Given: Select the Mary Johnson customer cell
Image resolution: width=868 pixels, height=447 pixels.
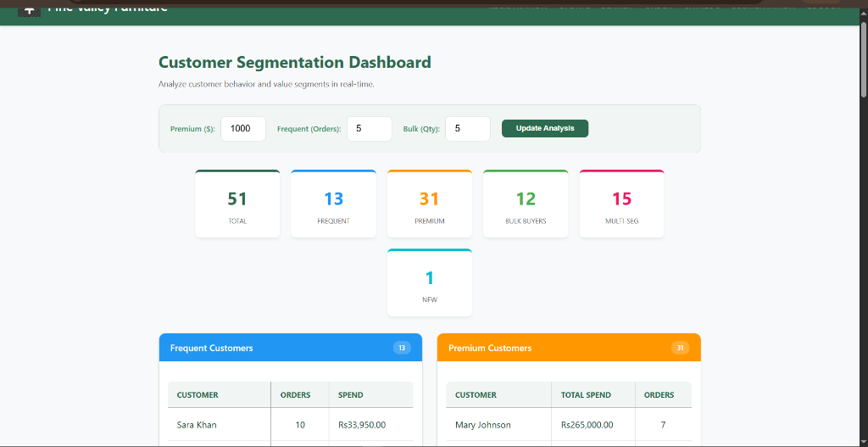Looking at the screenshot, I should [x=498, y=426].
